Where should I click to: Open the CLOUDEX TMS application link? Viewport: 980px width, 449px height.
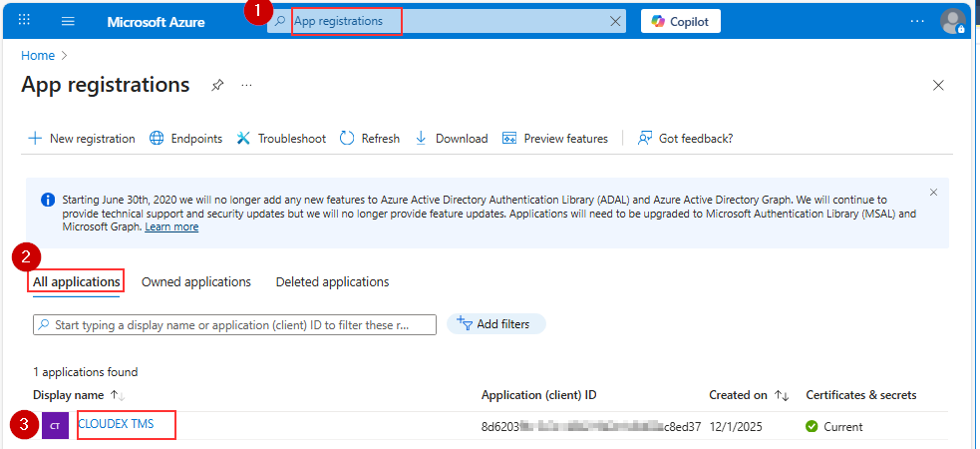click(116, 424)
